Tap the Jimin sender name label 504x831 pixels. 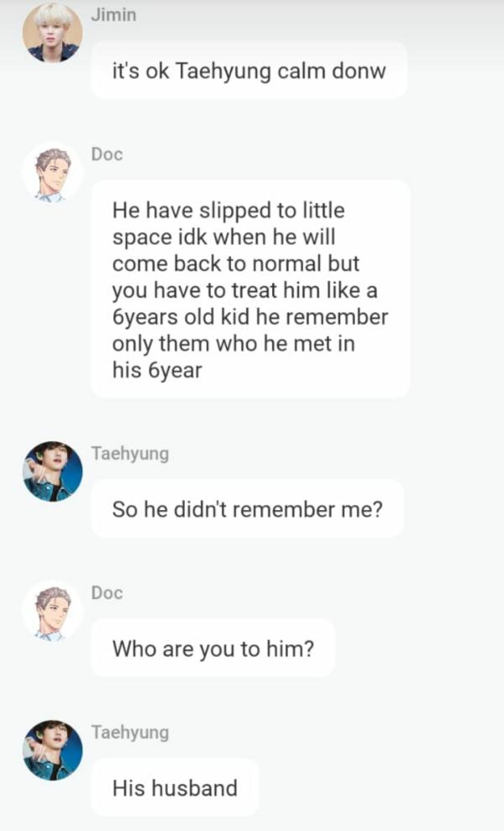[113, 15]
